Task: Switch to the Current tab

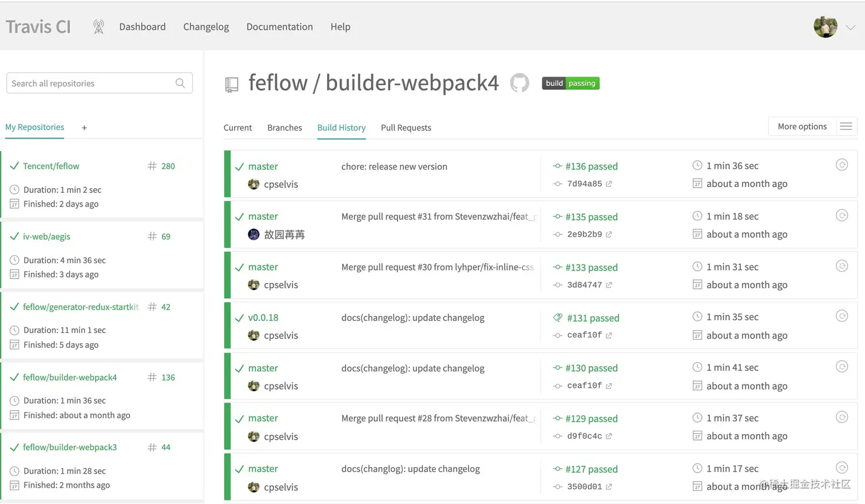Action: [x=237, y=128]
